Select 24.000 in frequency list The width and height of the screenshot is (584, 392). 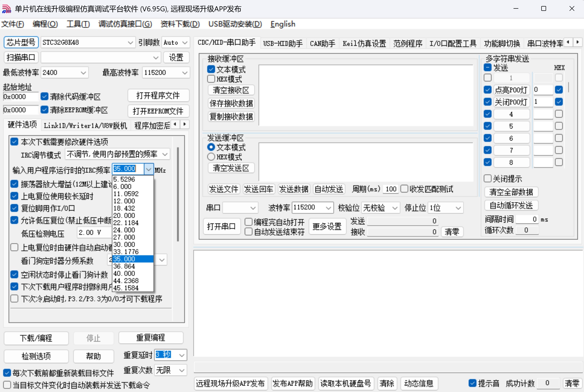133,230
